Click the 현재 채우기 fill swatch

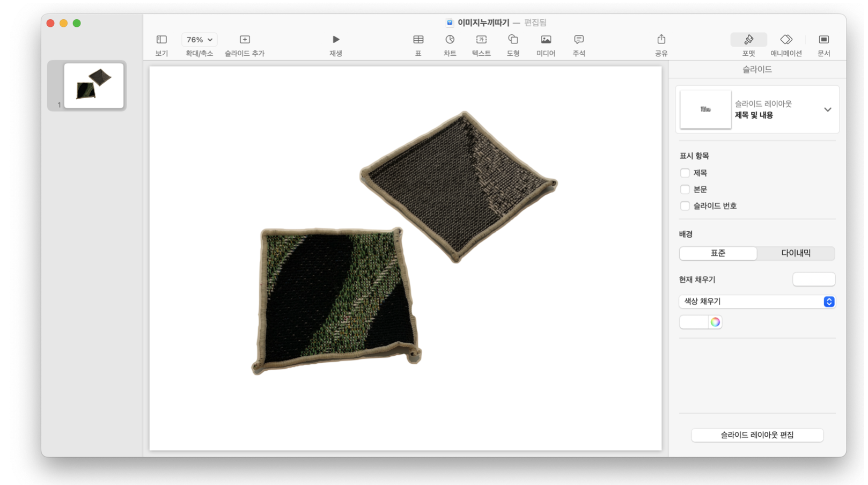814,280
